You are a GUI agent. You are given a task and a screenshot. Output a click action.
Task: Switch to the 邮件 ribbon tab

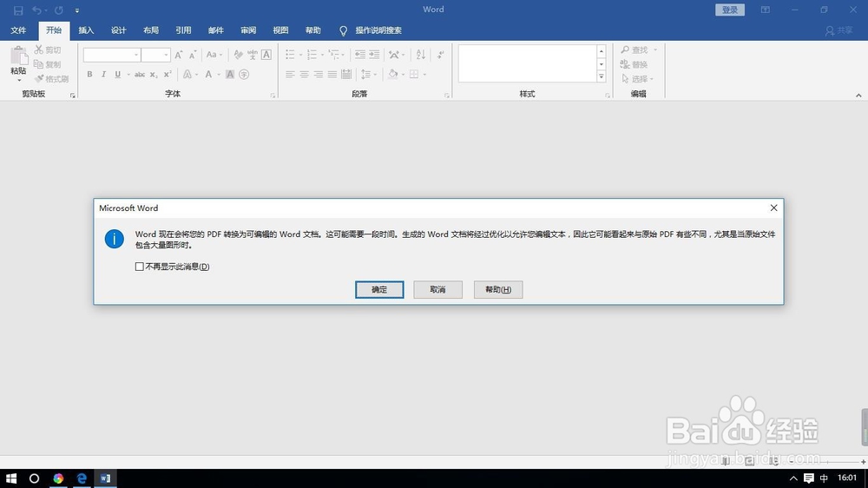pyautogui.click(x=216, y=30)
